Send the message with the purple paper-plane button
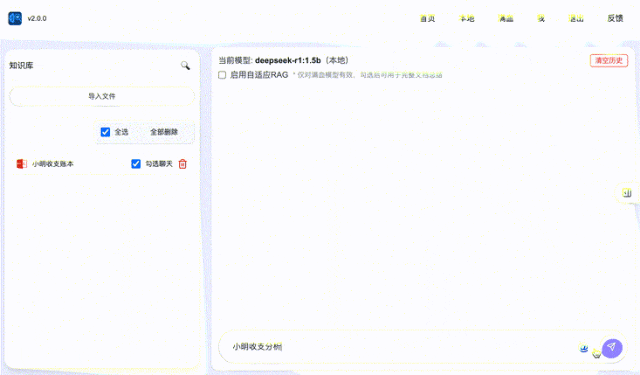The image size is (640, 375). [611, 348]
